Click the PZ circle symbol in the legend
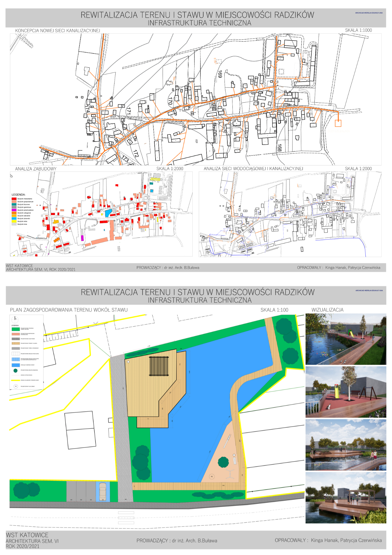Viewport: 392px width, 555px height. click(x=16, y=386)
